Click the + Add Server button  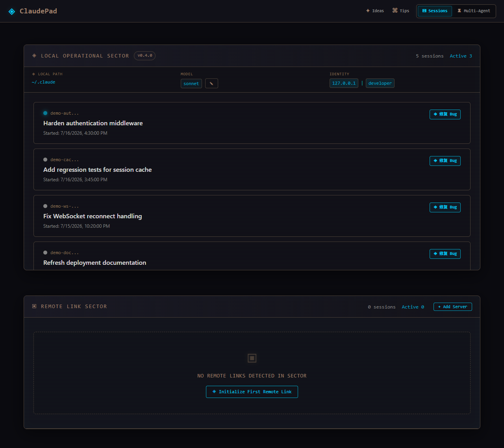pyautogui.click(x=453, y=307)
